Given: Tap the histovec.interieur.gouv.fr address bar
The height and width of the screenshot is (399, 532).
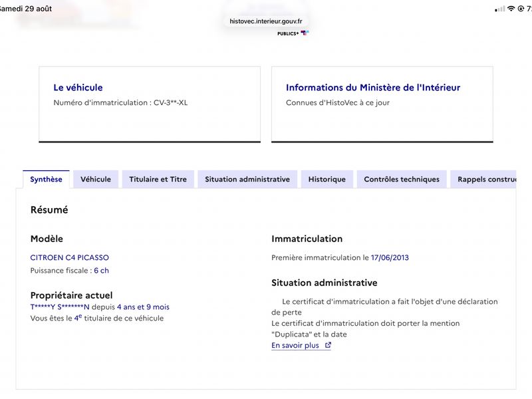Looking at the screenshot, I should [x=265, y=21].
